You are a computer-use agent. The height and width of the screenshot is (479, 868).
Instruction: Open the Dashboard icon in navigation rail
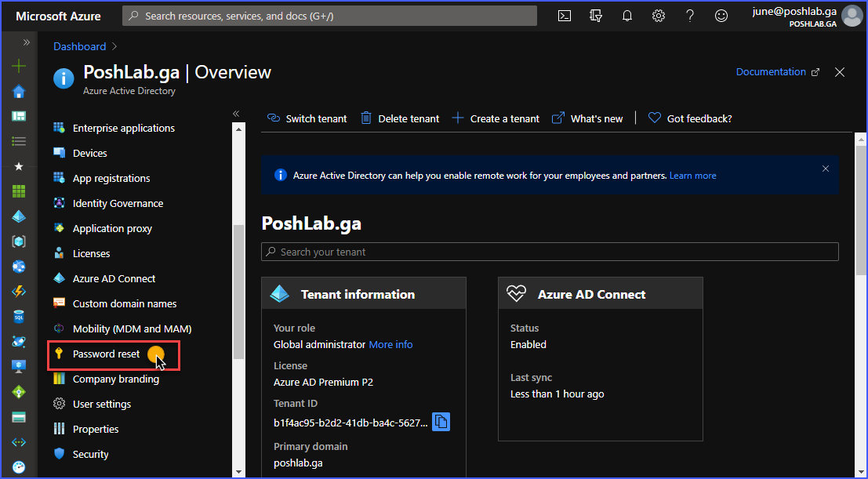point(19,116)
